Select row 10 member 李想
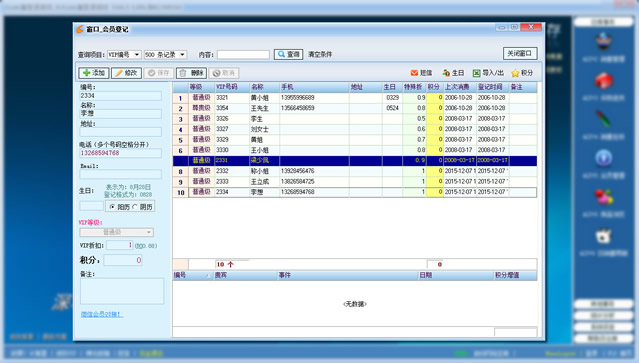 355,192
